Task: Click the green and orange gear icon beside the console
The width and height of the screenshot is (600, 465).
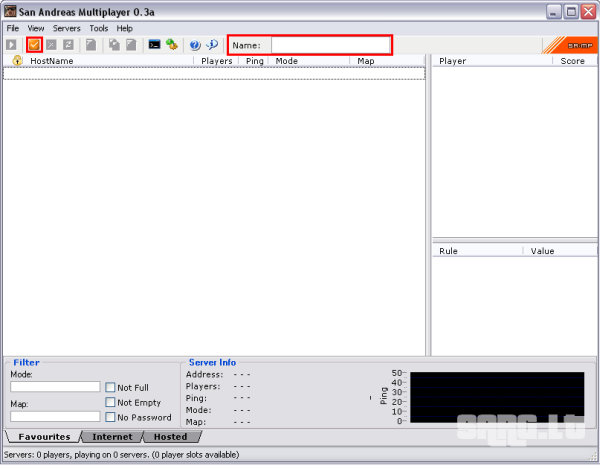Action: [x=172, y=45]
